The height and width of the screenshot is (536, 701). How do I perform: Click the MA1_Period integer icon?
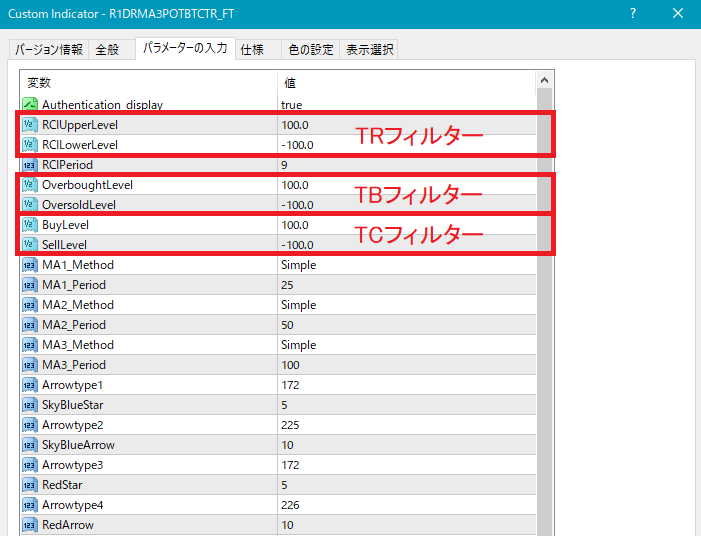click(x=30, y=285)
